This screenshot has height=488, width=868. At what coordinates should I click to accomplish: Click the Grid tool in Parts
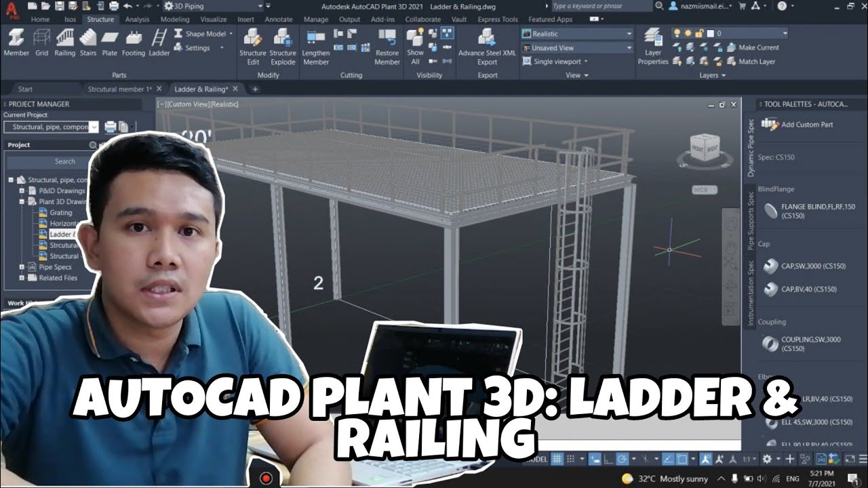[x=42, y=42]
